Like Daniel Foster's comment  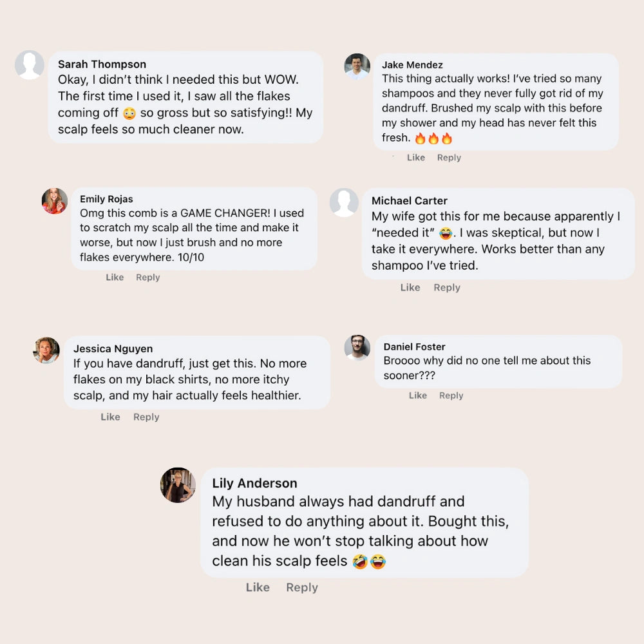pyautogui.click(x=418, y=395)
